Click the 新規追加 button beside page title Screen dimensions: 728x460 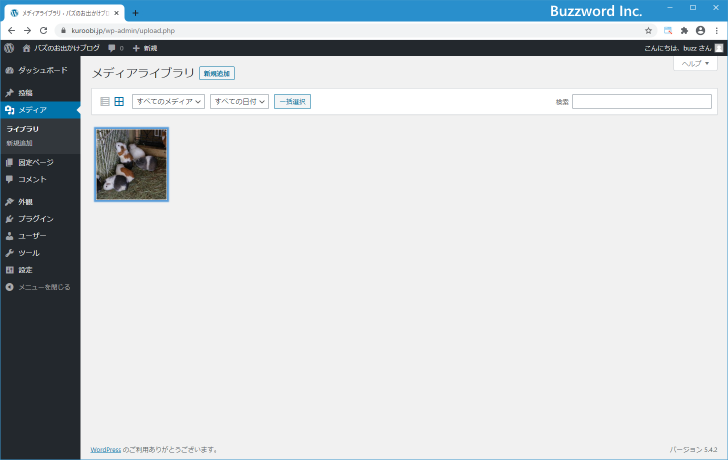click(217, 73)
